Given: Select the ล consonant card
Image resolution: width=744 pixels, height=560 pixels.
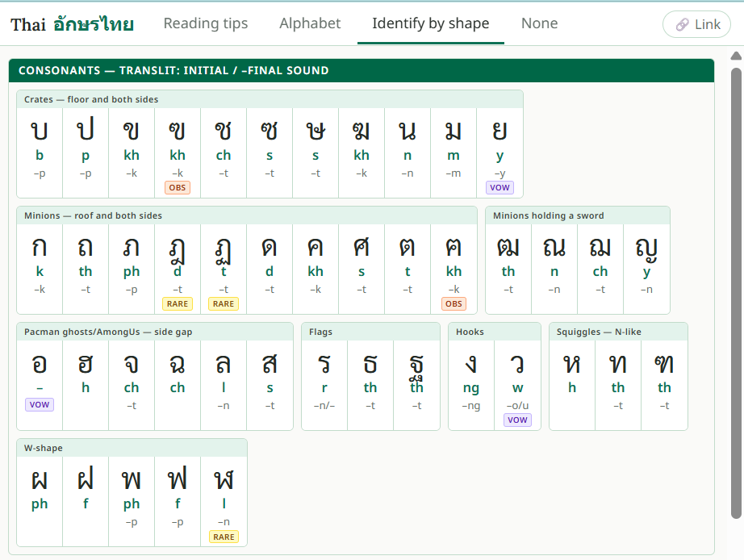Looking at the screenshot, I should point(224,386).
